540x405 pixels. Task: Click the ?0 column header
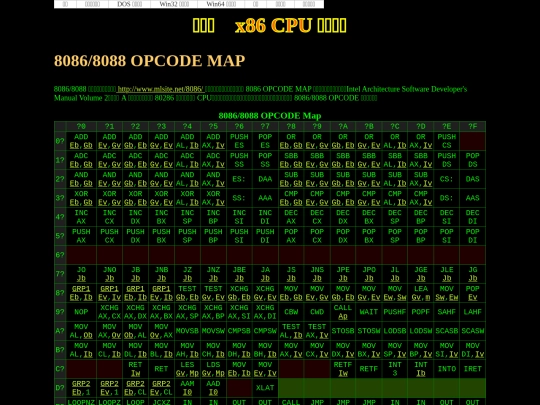81,126
